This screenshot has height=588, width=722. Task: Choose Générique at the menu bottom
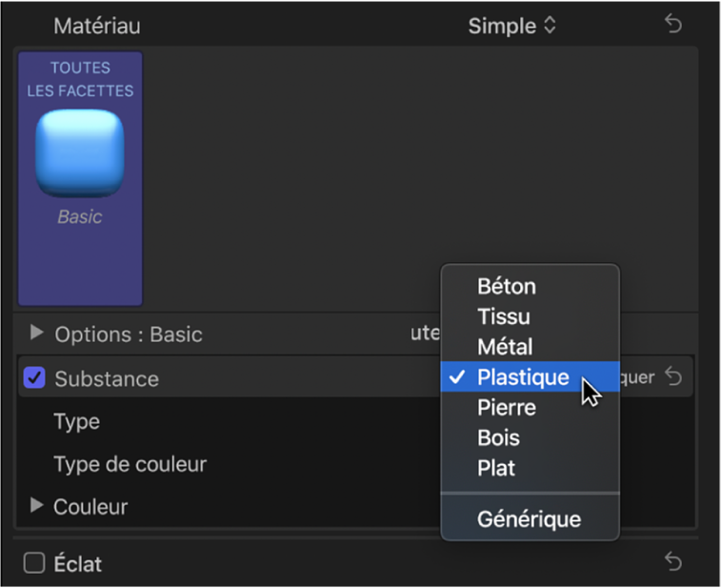tap(529, 519)
